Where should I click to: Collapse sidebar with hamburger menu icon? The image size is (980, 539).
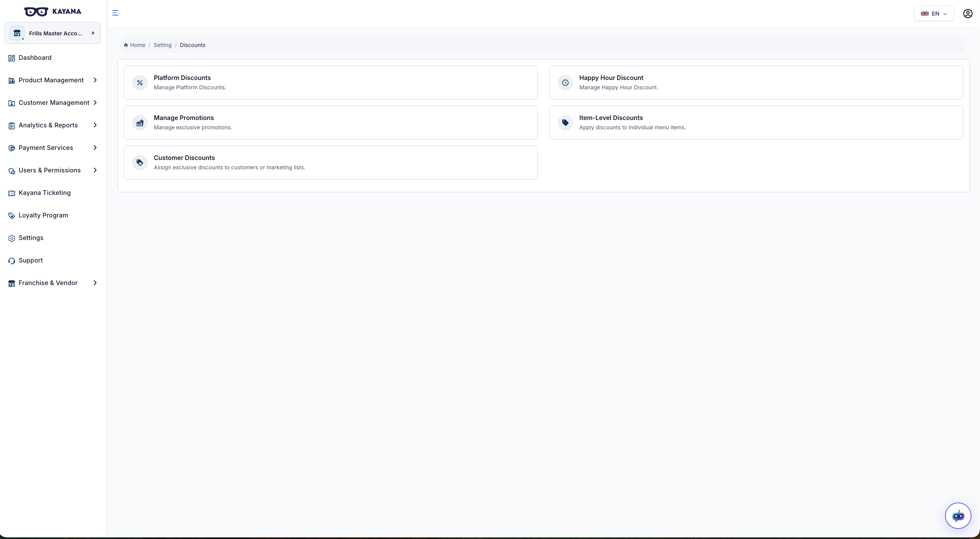(x=115, y=13)
